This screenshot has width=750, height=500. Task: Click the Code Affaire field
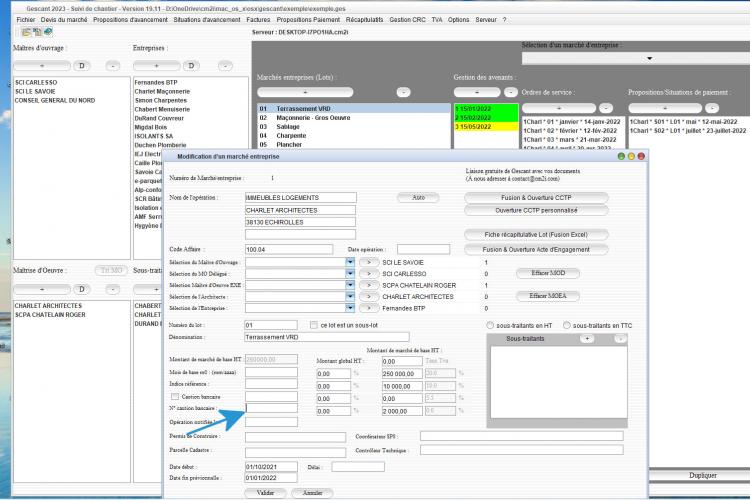tap(289, 249)
